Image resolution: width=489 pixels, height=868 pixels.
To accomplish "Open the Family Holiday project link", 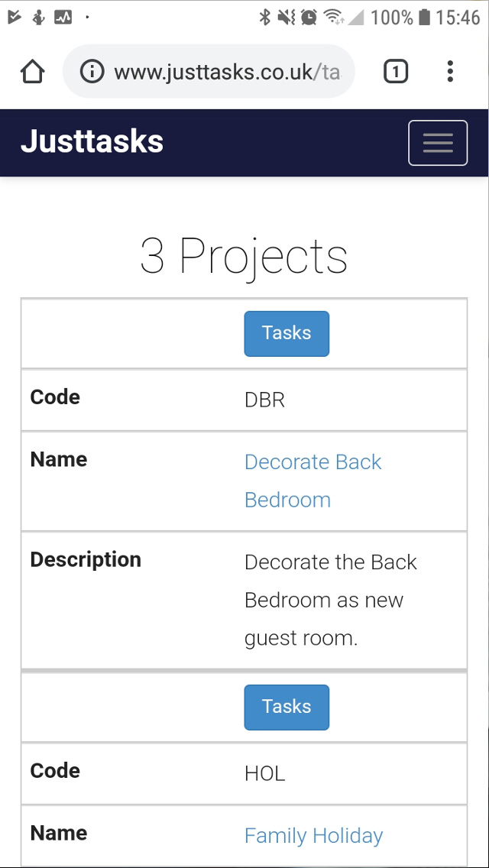I will point(313,836).
